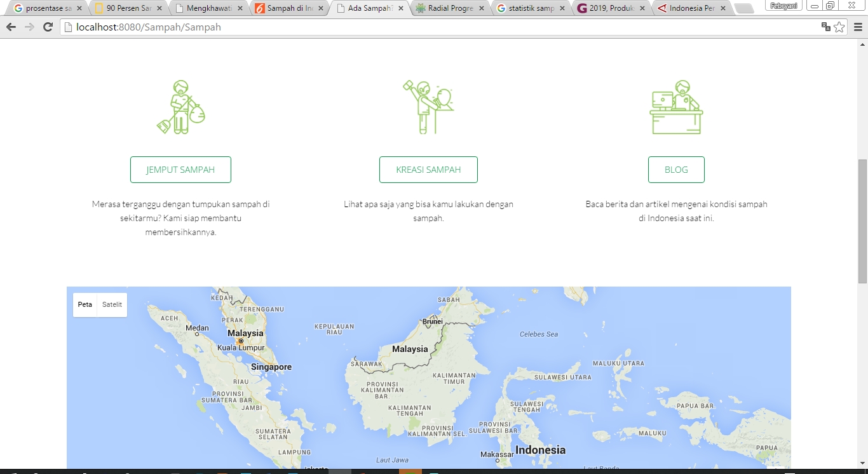
Task: Click the Febryani profile button
Action: point(783,6)
